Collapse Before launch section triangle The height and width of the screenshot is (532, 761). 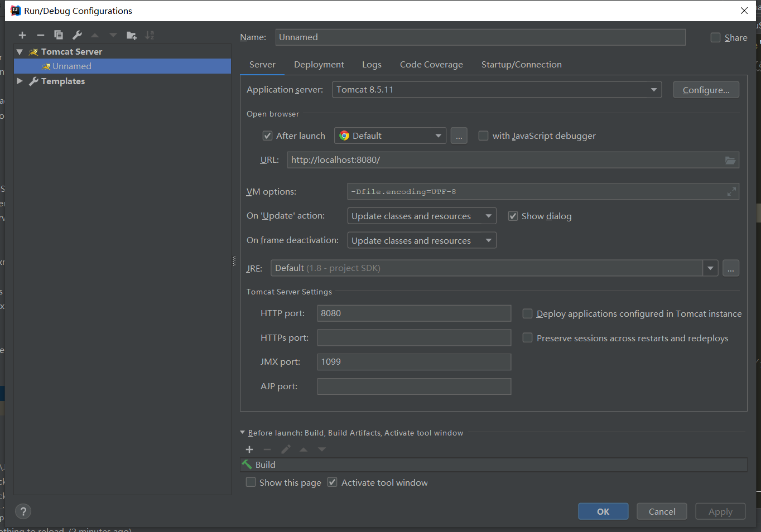point(242,432)
